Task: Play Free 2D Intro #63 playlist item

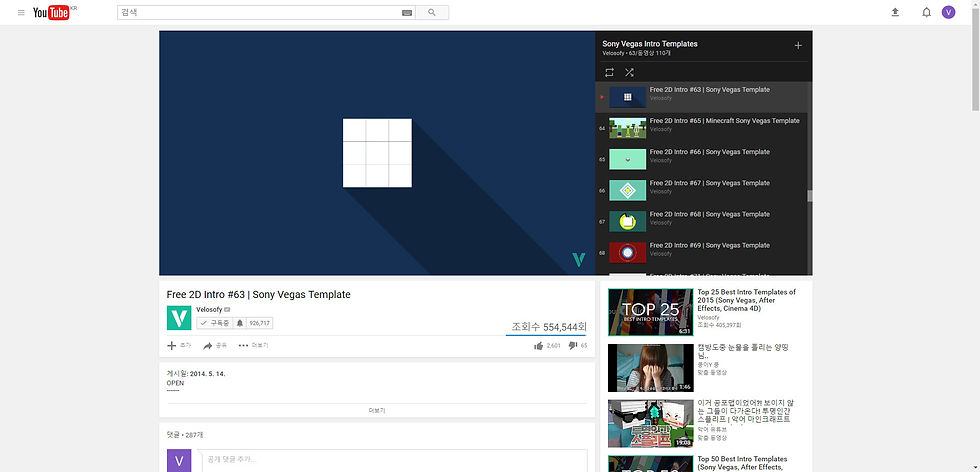Action: [x=701, y=97]
